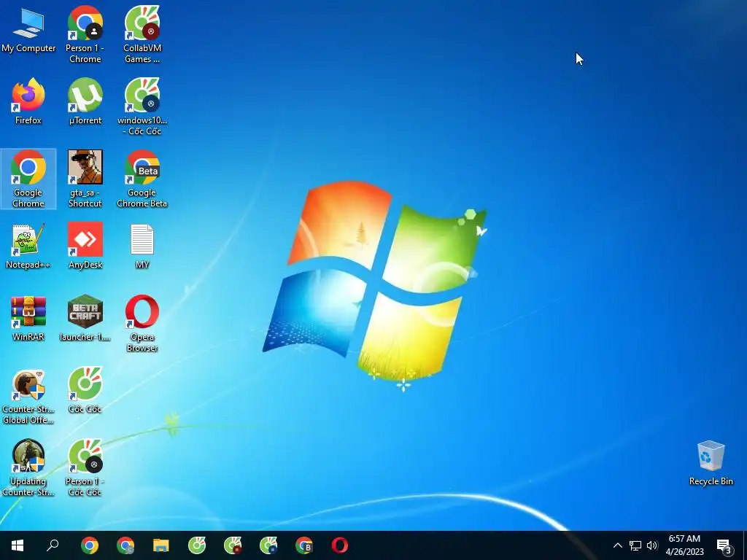Open network status tray icon

tap(635, 545)
